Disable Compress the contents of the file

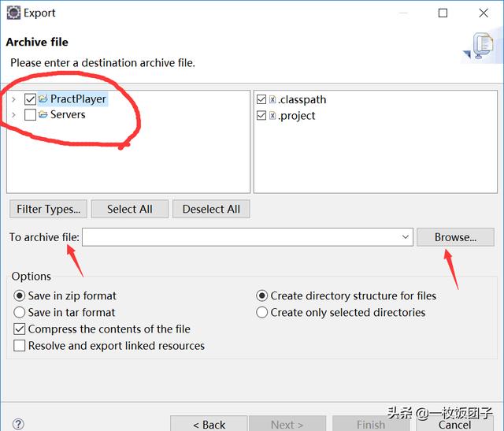pos(20,329)
